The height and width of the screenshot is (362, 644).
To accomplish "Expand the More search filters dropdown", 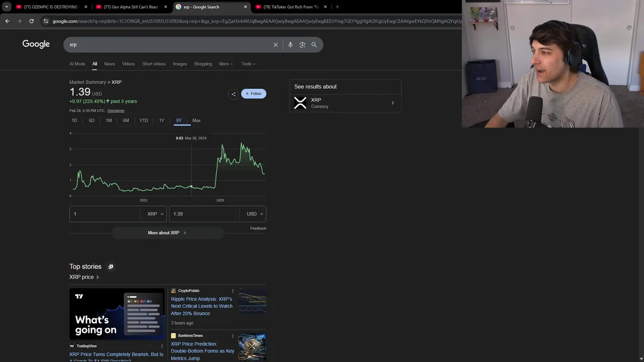I will click(x=226, y=64).
